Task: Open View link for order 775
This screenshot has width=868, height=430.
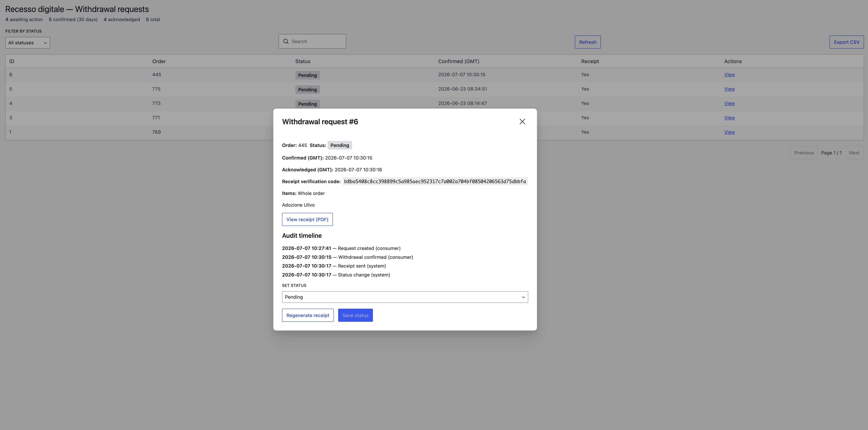Action: [729, 89]
